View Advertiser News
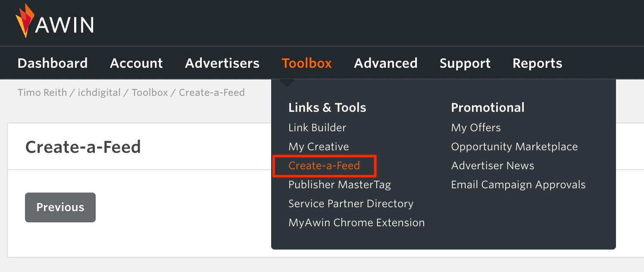644x272 pixels. click(492, 165)
